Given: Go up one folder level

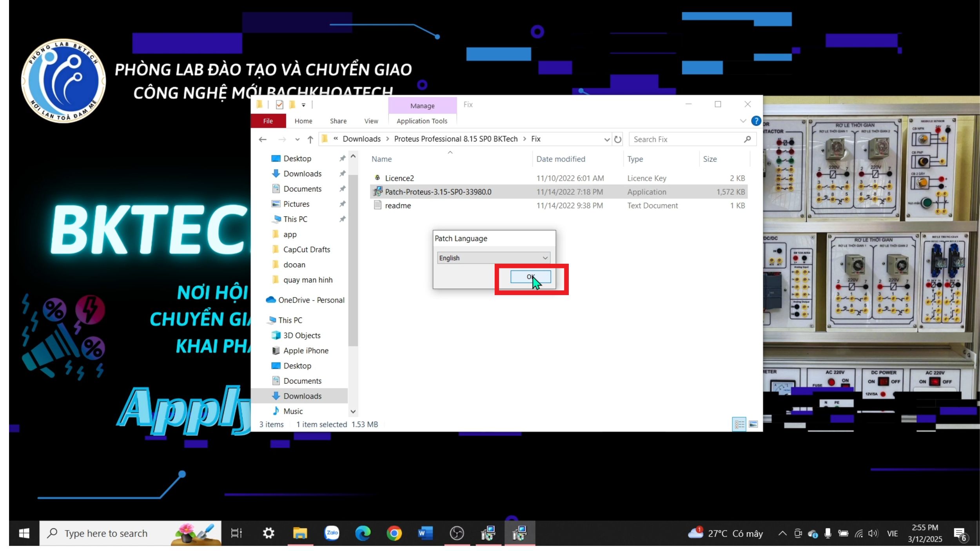Looking at the screenshot, I should pyautogui.click(x=310, y=139).
